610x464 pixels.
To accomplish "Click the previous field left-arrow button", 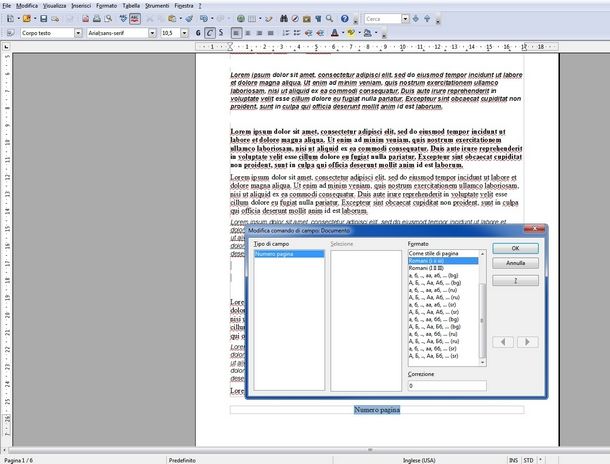I will (x=503, y=342).
